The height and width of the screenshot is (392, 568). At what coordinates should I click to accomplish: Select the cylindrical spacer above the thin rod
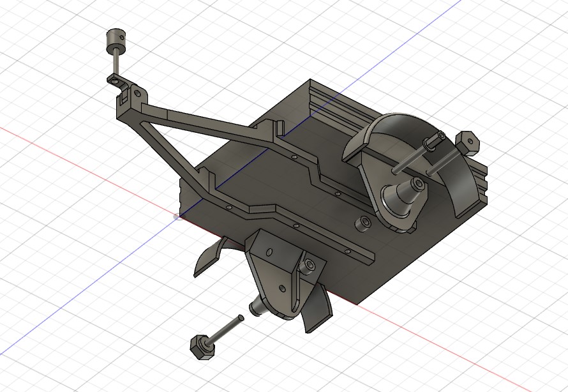115,41
